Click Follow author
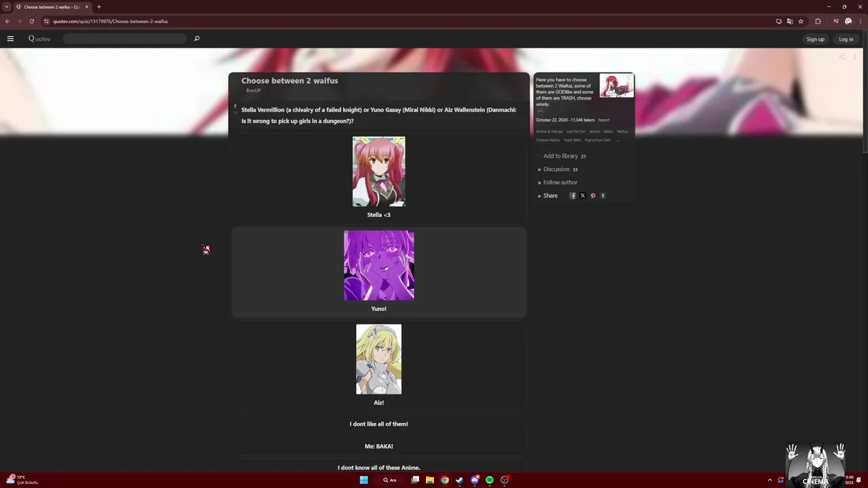 click(560, 182)
